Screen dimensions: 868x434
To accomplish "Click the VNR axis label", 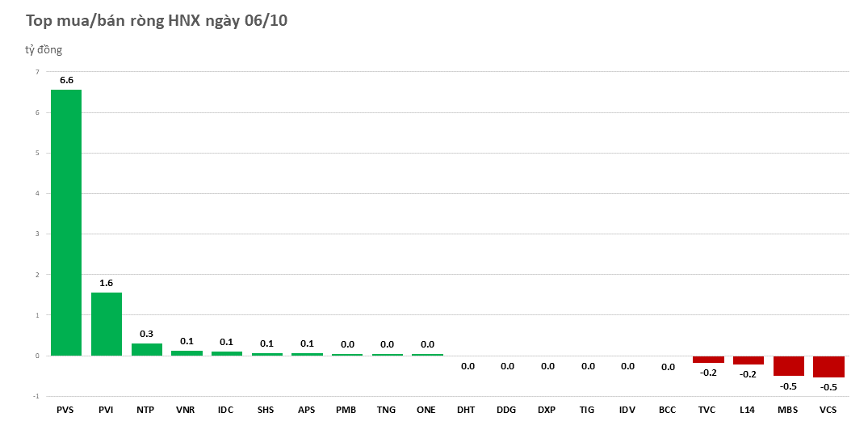I will click(186, 410).
